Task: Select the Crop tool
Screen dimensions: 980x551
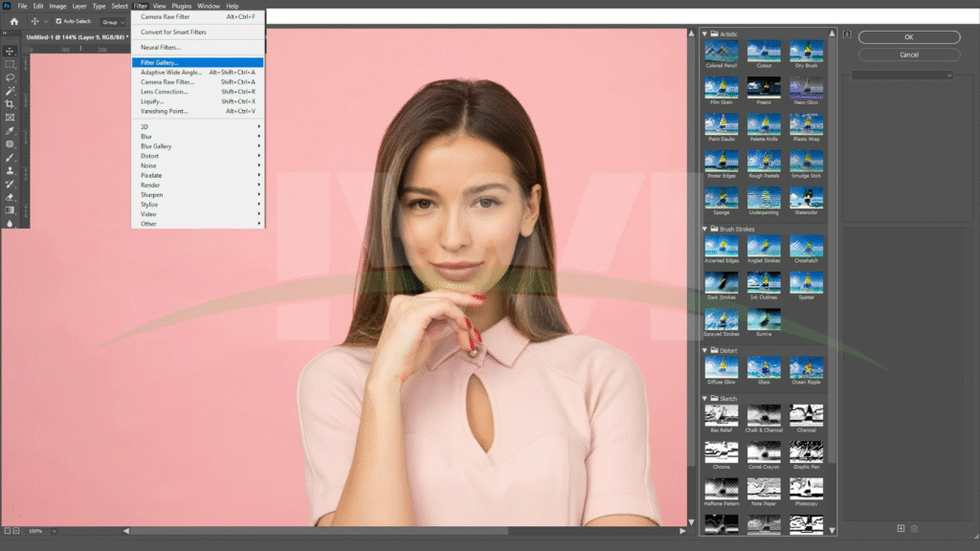Action: (x=10, y=104)
